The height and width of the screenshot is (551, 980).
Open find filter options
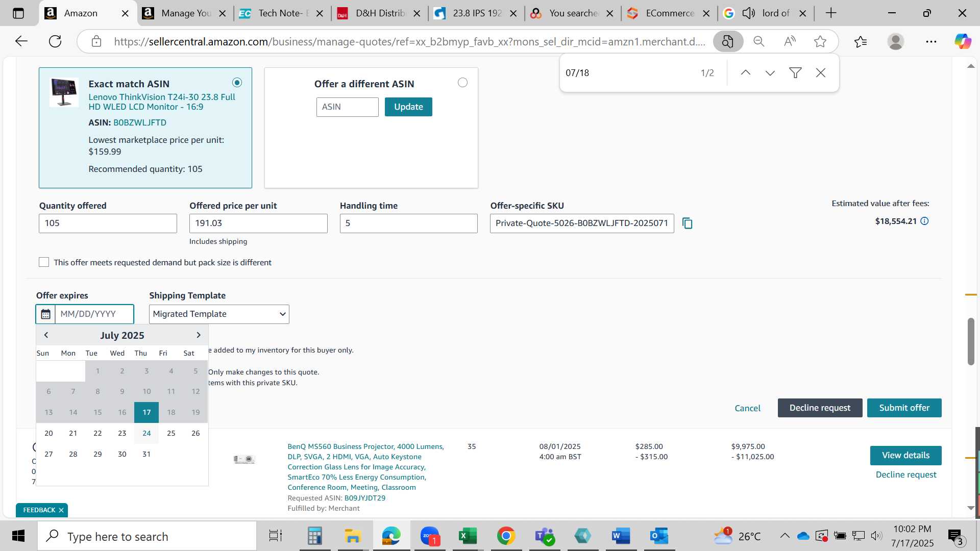click(x=795, y=73)
